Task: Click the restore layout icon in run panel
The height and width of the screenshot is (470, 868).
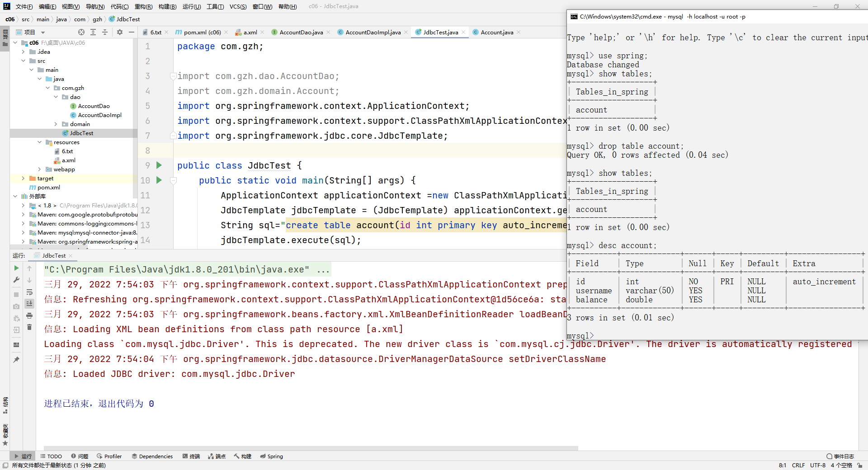Action: coord(16,344)
